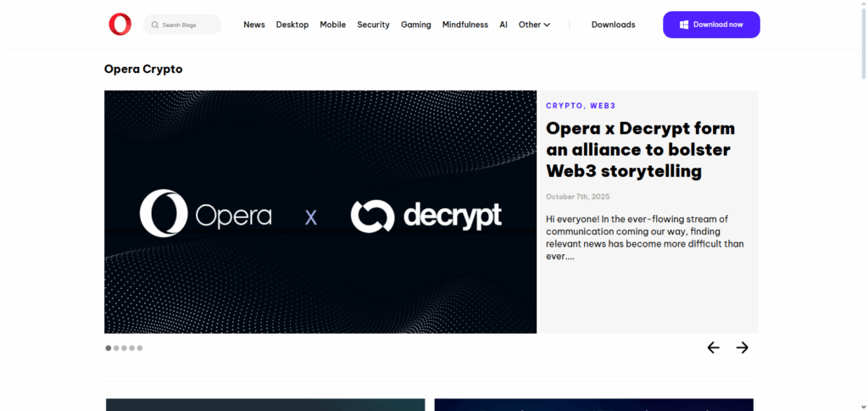Expand the Other dropdown menu
Screen dimensions: 868x411
pos(534,25)
